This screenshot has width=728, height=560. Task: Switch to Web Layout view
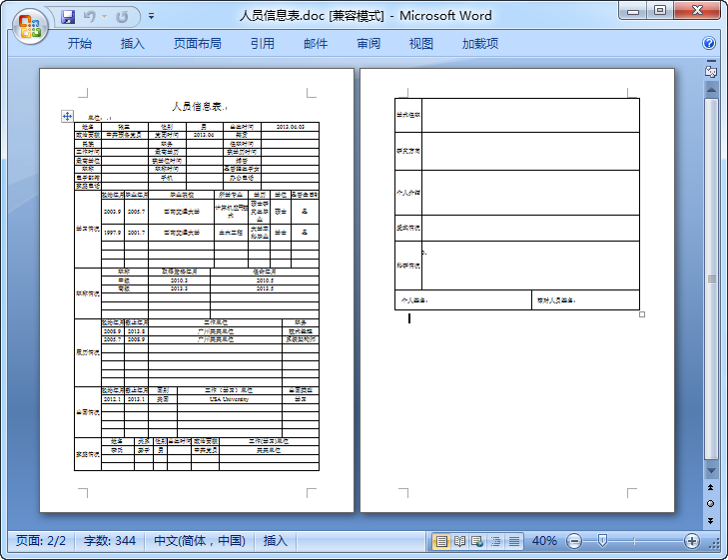(x=477, y=541)
